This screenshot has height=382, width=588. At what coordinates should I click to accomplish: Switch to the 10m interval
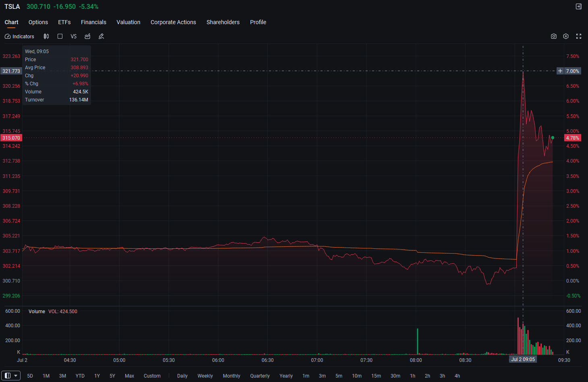click(357, 376)
